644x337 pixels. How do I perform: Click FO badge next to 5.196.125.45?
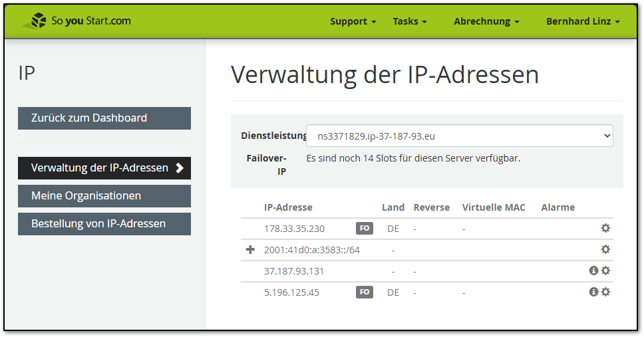364,292
